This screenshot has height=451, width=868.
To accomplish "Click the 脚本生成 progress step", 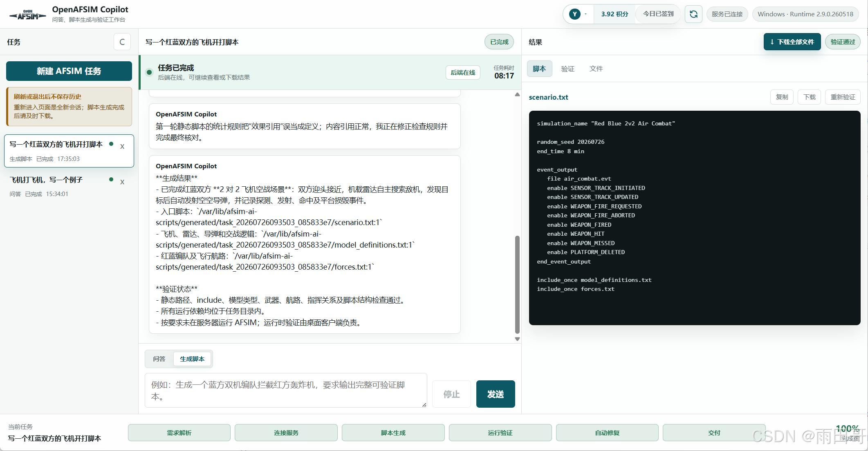I will tap(393, 433).
